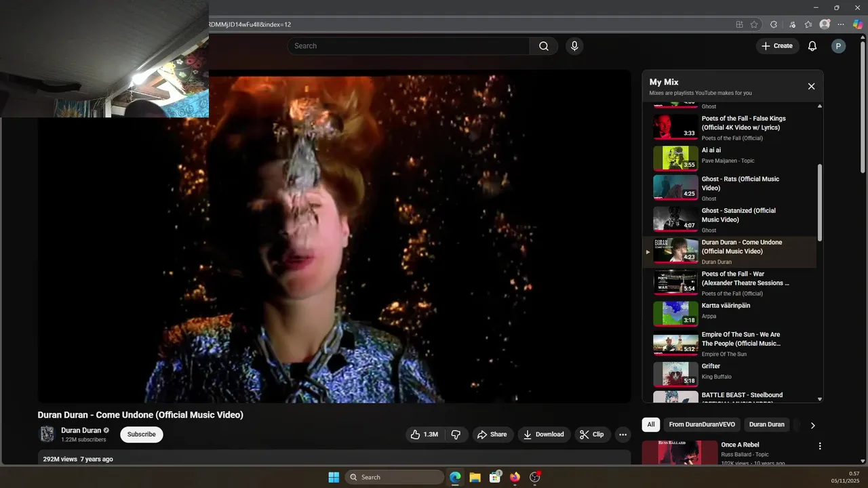Viewport: 868px width, 488px height.
Task: Like the video with thumbs up
Action: coord(424,434)
